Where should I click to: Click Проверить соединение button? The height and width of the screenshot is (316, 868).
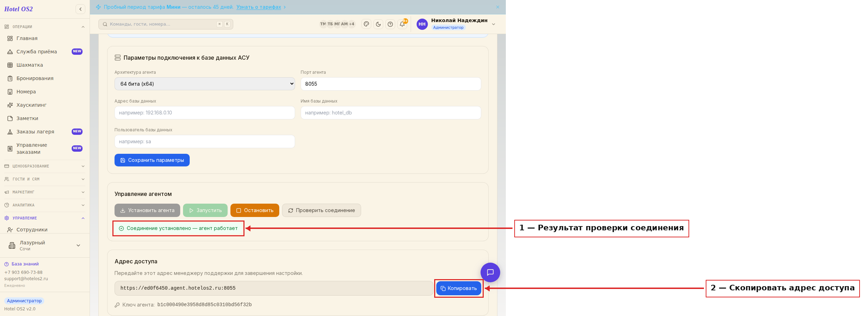(x=321, y=210)
